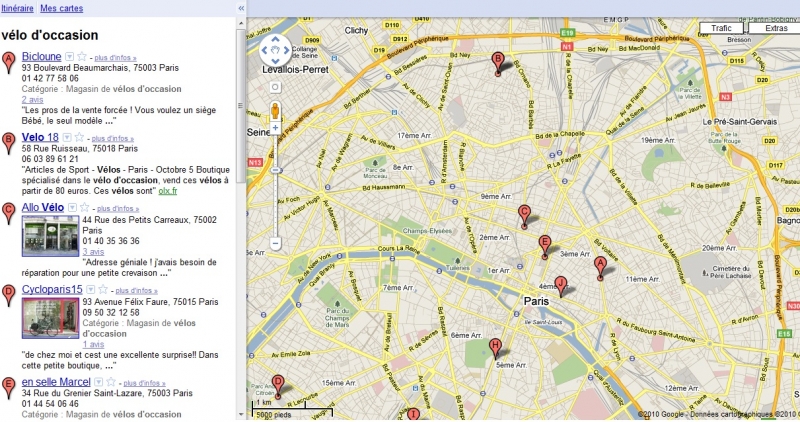
Task: Switch to Mes cartes
Action: 62,7
